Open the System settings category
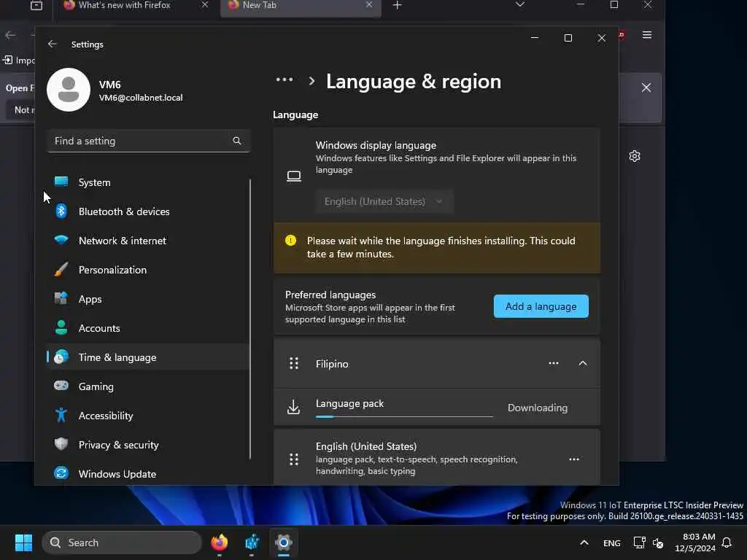Viewport: 747px width, 560px height. (x=148, y=182)
